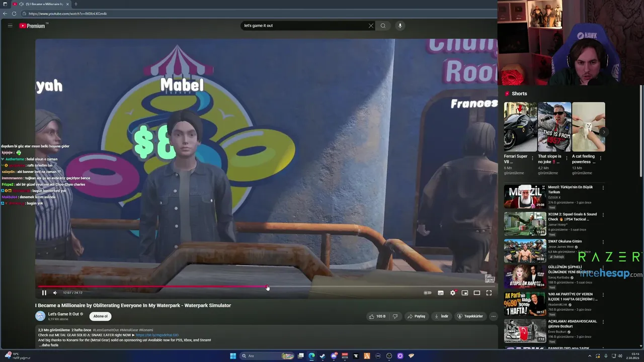Screen dimensions: 644x362
Task: Clear the search box with X icon
Action: [x=371, y=26]
